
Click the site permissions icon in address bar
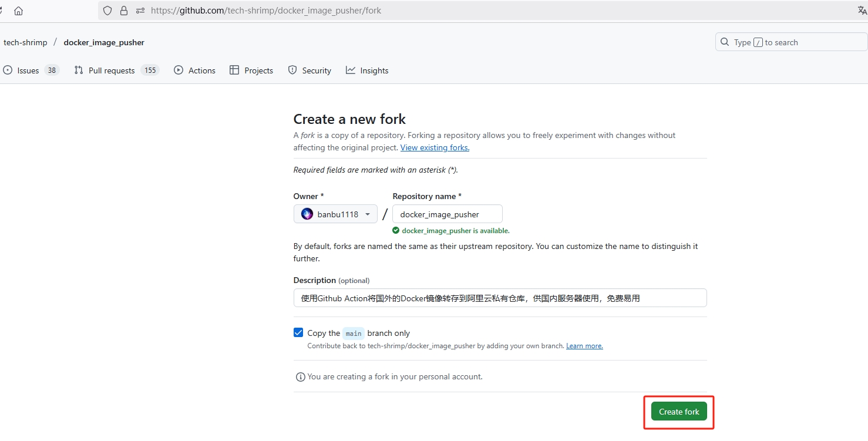[140, 11]
